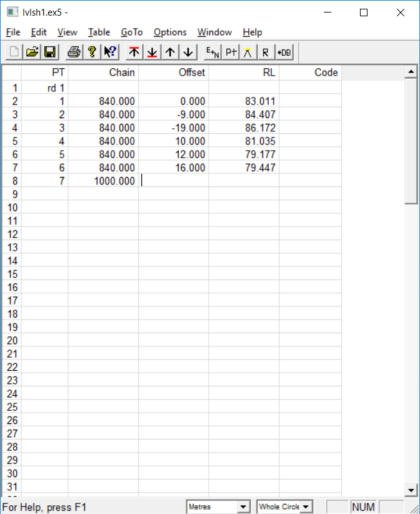The height and width of the screenshot is (514, 420).
Task: Select the RL cell containing 86.172
Action: (x=244, y=128)
